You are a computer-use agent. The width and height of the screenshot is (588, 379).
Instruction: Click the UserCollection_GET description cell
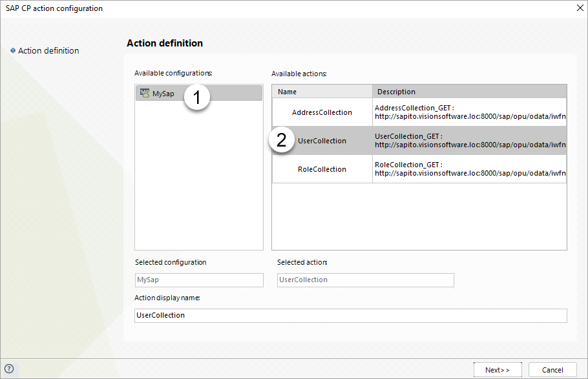coord(469,141)
